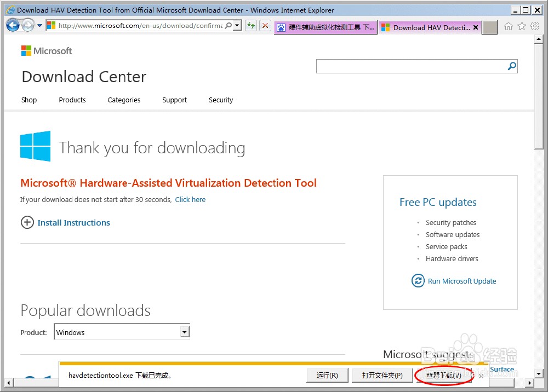Go forward with the browser Forward arrow
The image size is (548, 392).
tap(28, 26)
